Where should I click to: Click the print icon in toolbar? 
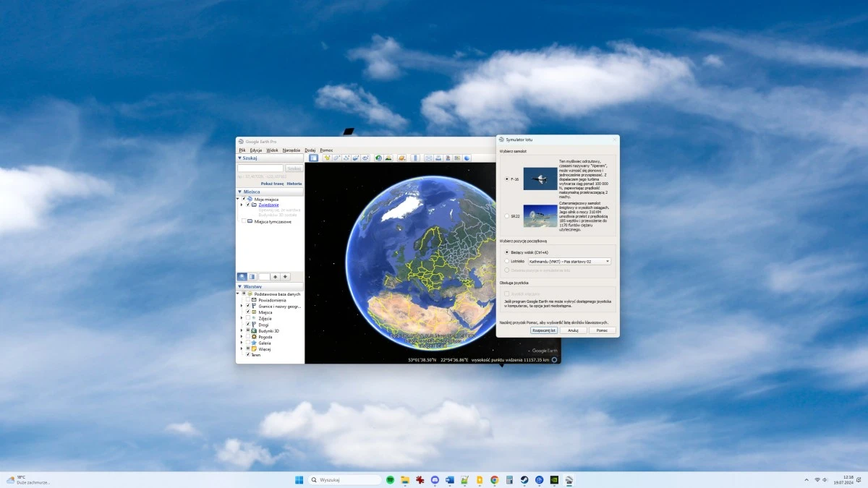pyautogui.click(x=438, y=158)
